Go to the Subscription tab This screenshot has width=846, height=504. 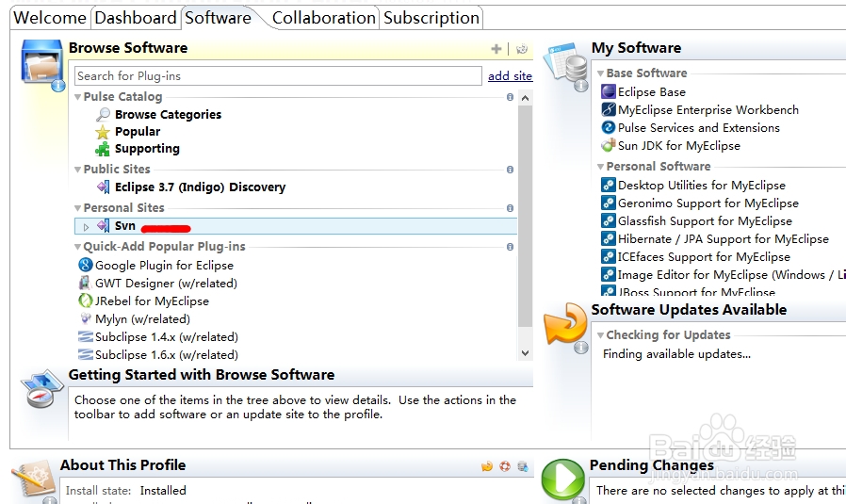point(431,18)
